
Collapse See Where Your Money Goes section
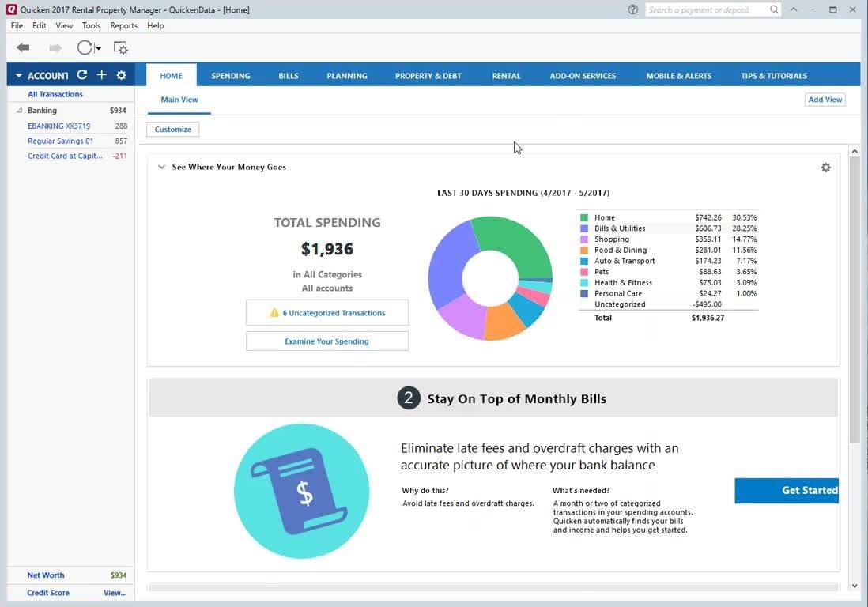[161, 168]
